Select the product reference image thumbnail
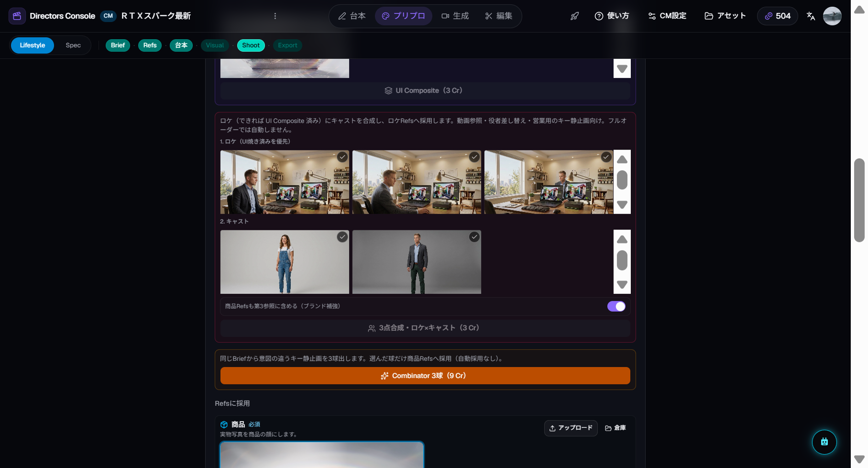 [322, 455]
